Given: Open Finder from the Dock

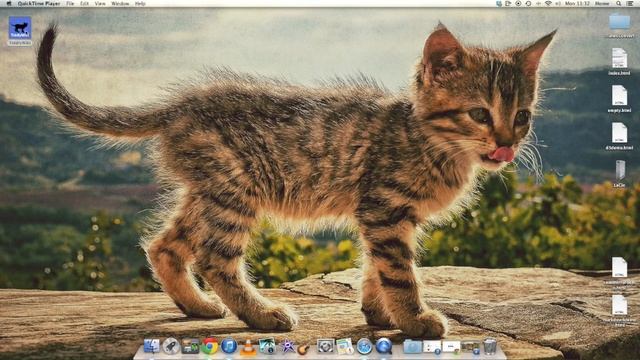Looking at the screenshot, I should click(152, 346).
